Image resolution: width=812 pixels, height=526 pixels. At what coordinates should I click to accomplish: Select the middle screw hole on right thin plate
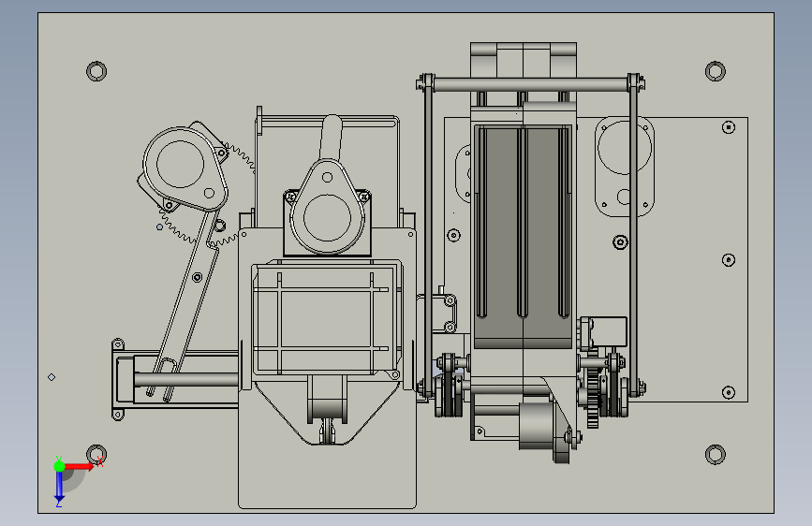click(729, 259)
